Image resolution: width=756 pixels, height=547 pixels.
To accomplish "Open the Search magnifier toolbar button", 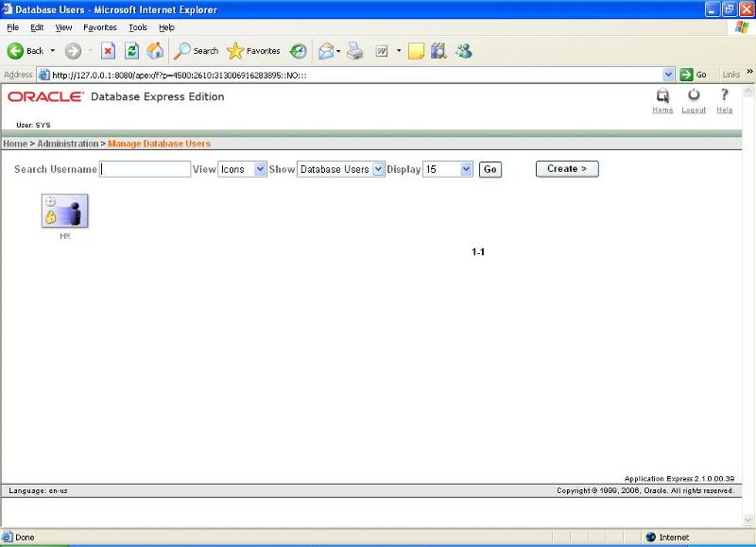I will pos(197,51).
